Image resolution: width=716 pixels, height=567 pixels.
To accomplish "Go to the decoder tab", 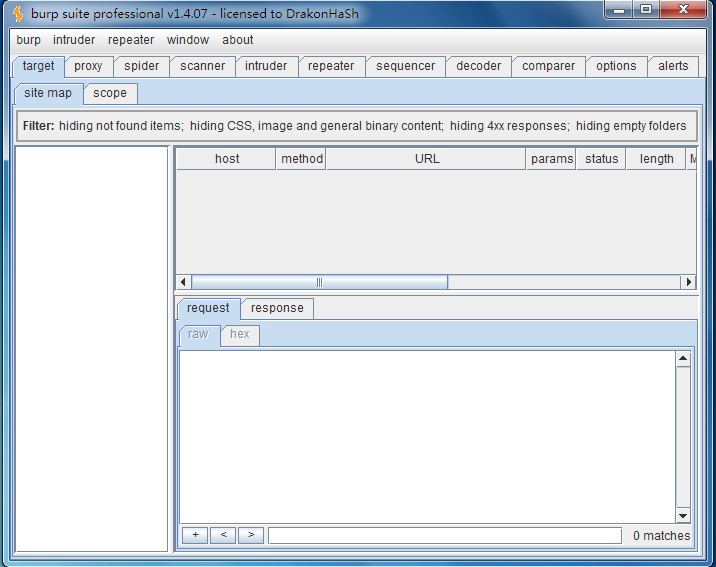I will [478, 66].
